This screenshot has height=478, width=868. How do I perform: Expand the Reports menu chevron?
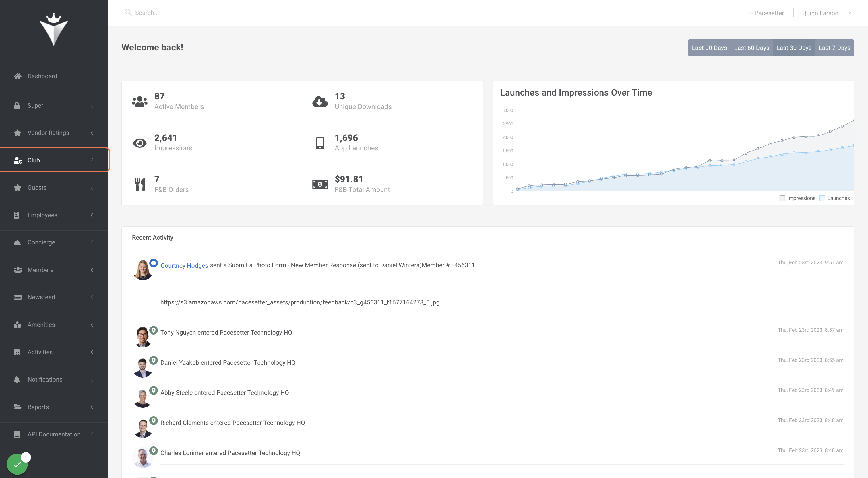pos(92,407)
